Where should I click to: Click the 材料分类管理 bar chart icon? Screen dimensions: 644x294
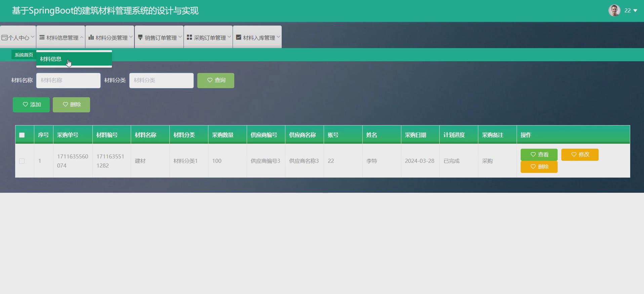(91, 37)
